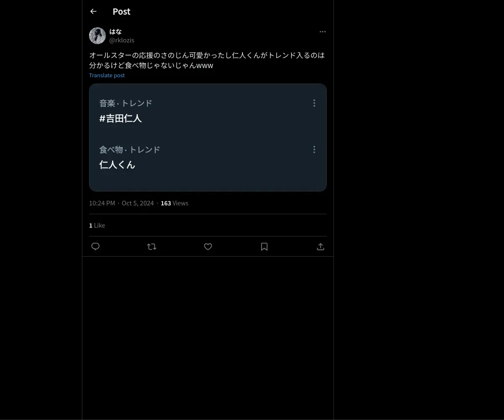Viewport: 504px width, 420px height.
Task: Click the Translate post link
Action: pyautogui.click(x=107, y=75)
